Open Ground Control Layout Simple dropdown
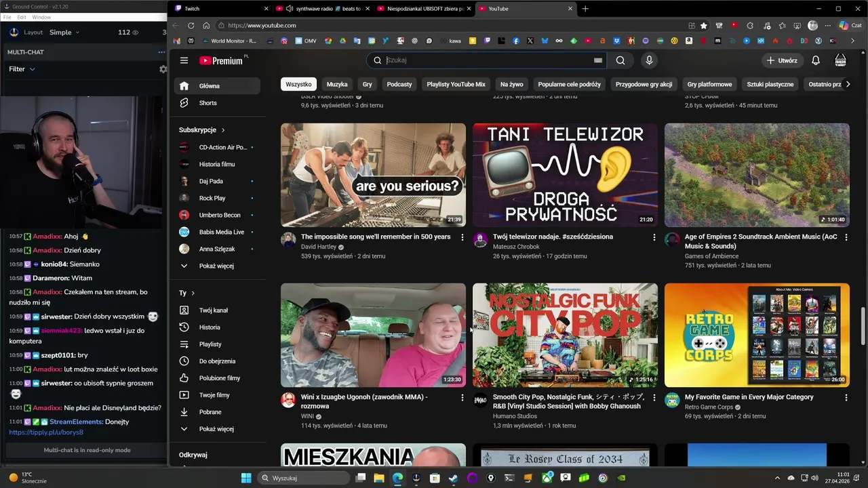Image resolution: width=868 pixels, height=488 pixels. 64,33
